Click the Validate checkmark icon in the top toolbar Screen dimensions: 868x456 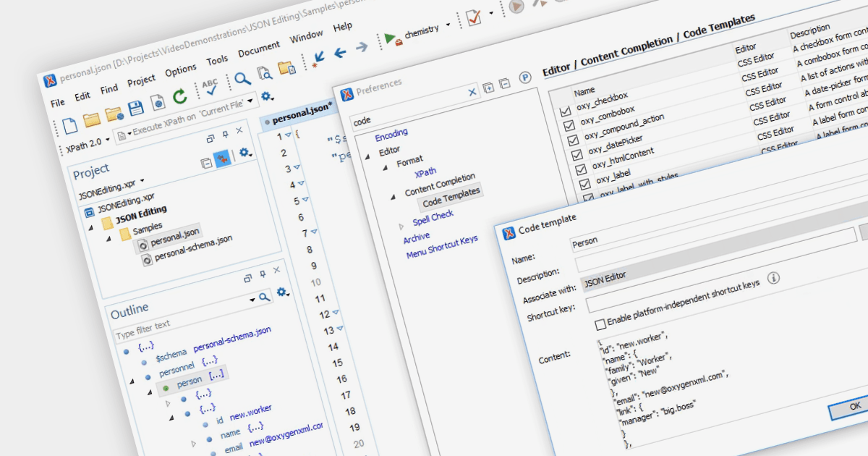pos(475,18)
